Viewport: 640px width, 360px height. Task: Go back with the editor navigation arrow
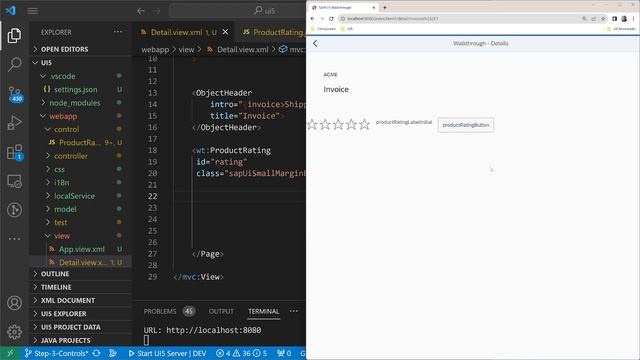[141, 11]
